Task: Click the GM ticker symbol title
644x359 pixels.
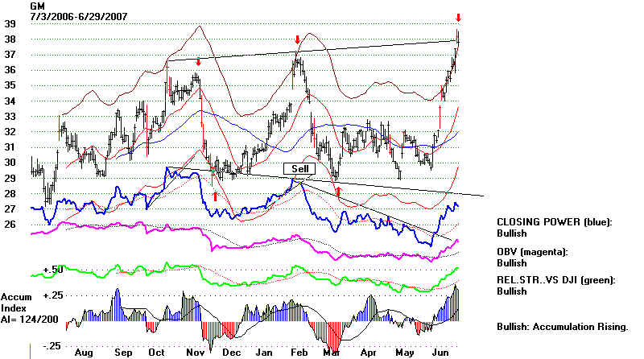Action: tap(37, 6)
